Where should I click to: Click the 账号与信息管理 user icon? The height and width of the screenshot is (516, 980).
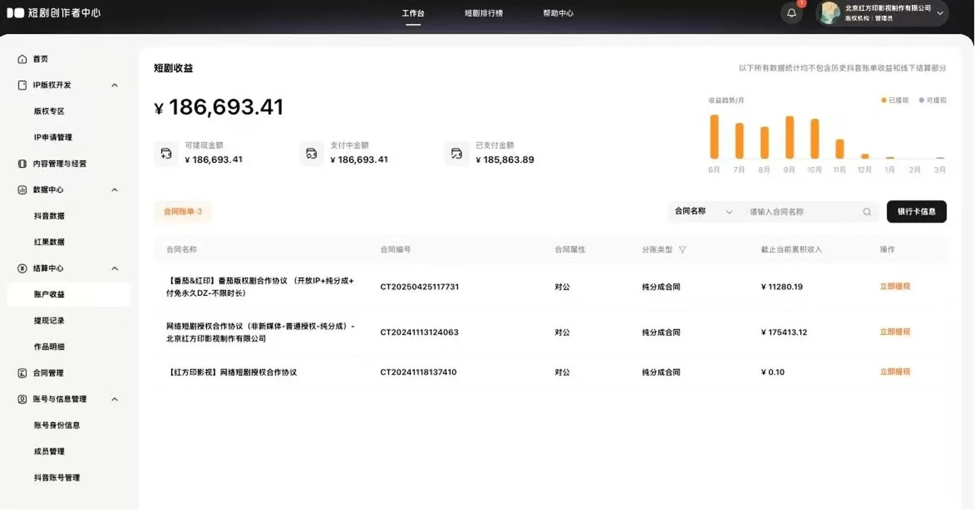coord(22,399)
